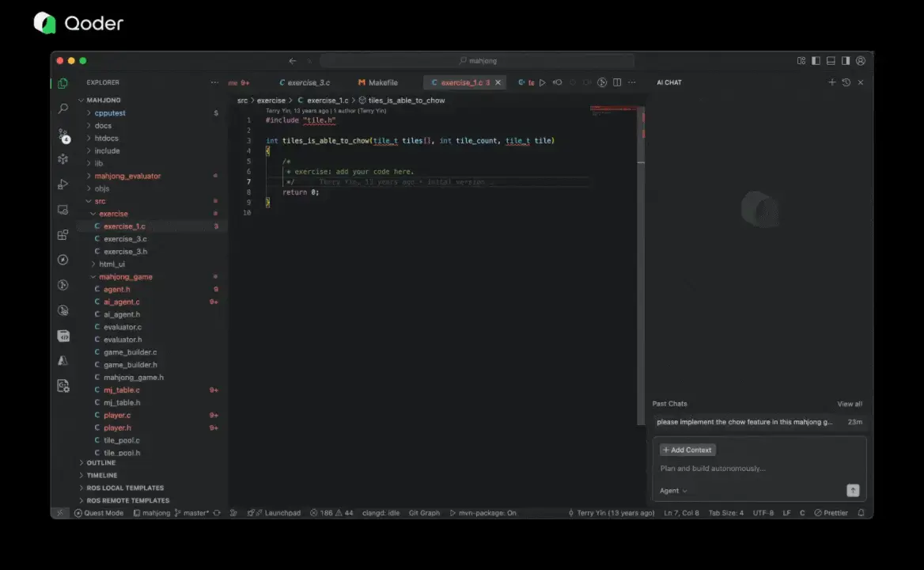Click UTF-8 encoding in status bar
This screenshot has width=924, height=570.
763,513
